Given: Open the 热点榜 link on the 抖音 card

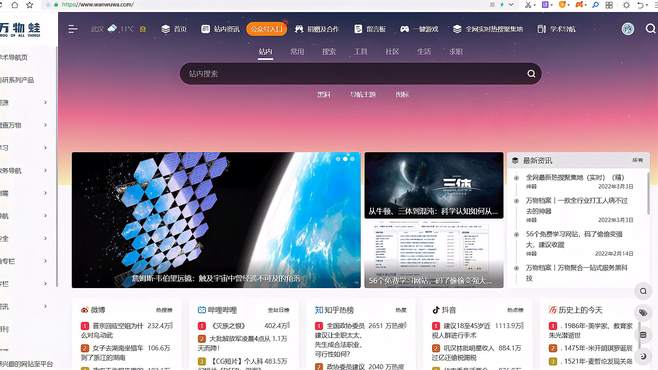Looking at the screenshot, I should tap(515, 310).
